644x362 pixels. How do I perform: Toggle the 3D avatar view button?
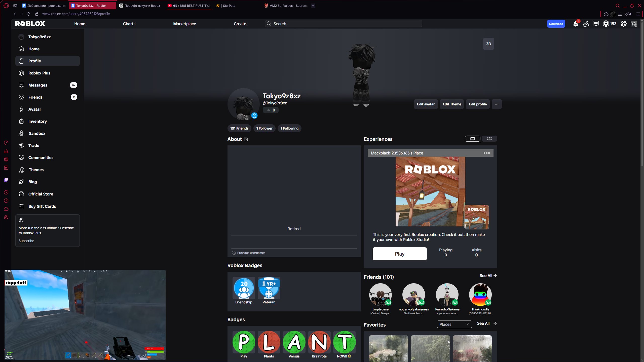point(488,44)
